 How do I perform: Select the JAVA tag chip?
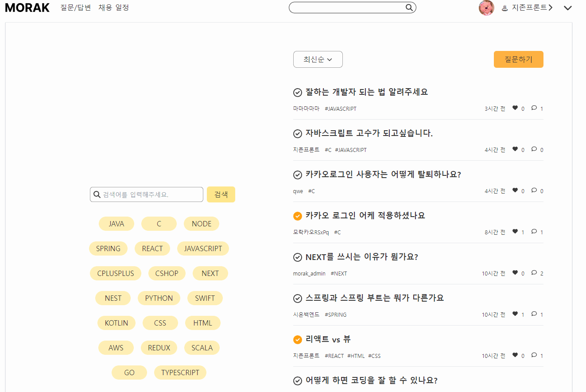point(116,224)
